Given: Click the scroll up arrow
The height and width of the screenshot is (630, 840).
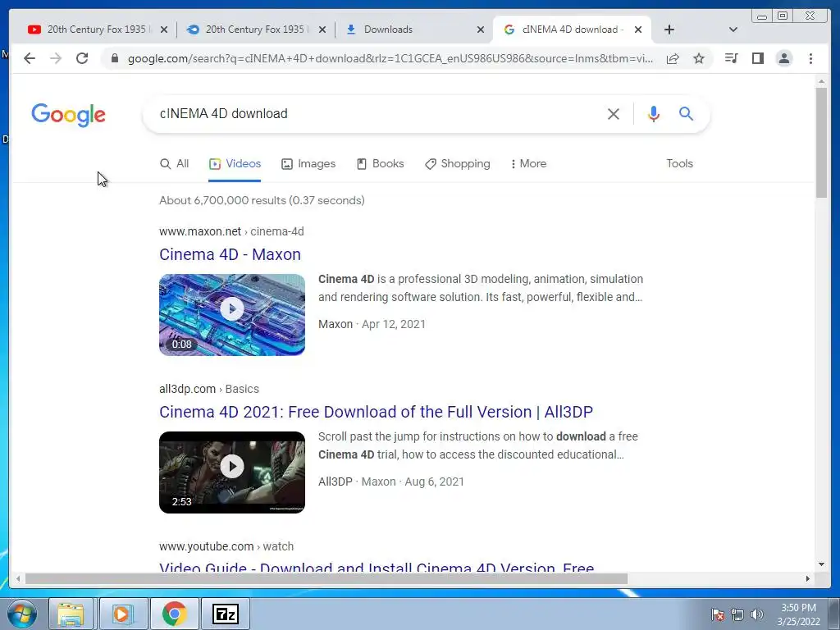Looking at the screenshot, I should pos(821,81).
